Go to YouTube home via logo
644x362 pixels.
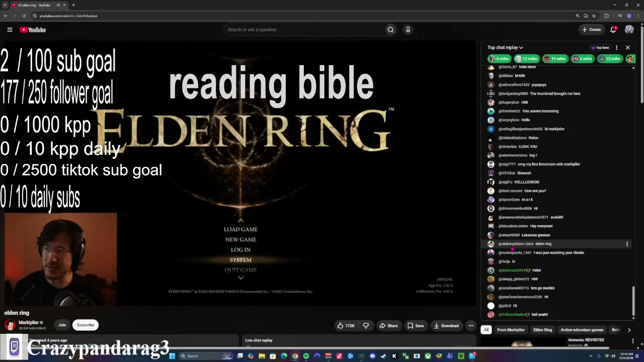[x=33, y=30]
